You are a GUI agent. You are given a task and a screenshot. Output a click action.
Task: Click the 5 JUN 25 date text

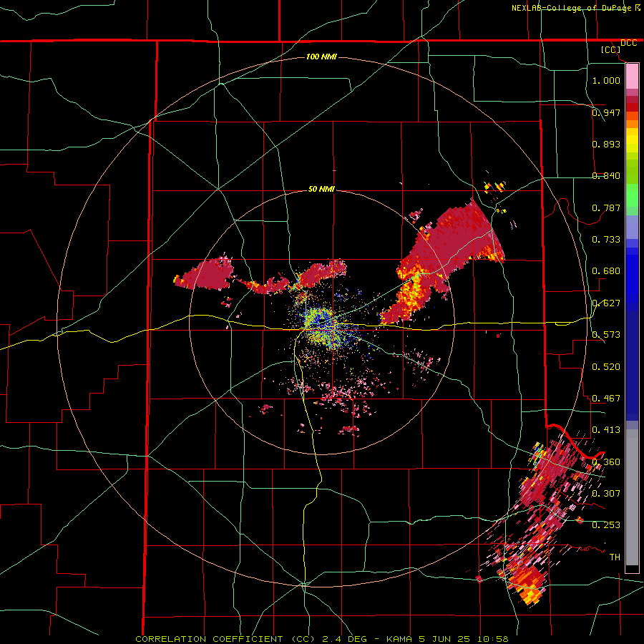pyautogui.click(x=446, y=639)
